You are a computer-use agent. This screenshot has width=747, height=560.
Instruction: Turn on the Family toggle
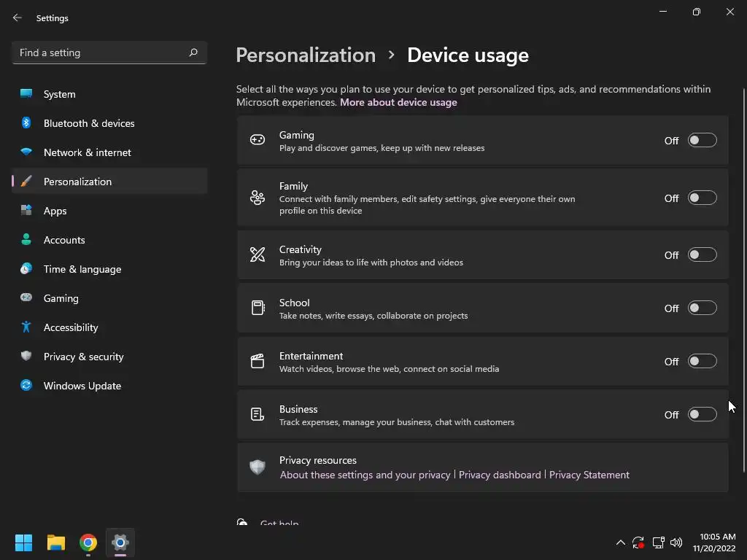coord(702,198)
